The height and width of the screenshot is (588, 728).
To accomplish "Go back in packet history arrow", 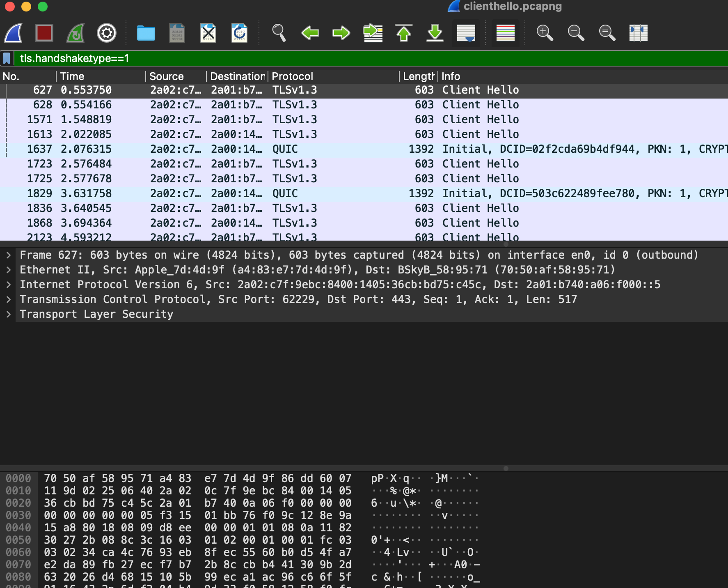I will (310, 33).
